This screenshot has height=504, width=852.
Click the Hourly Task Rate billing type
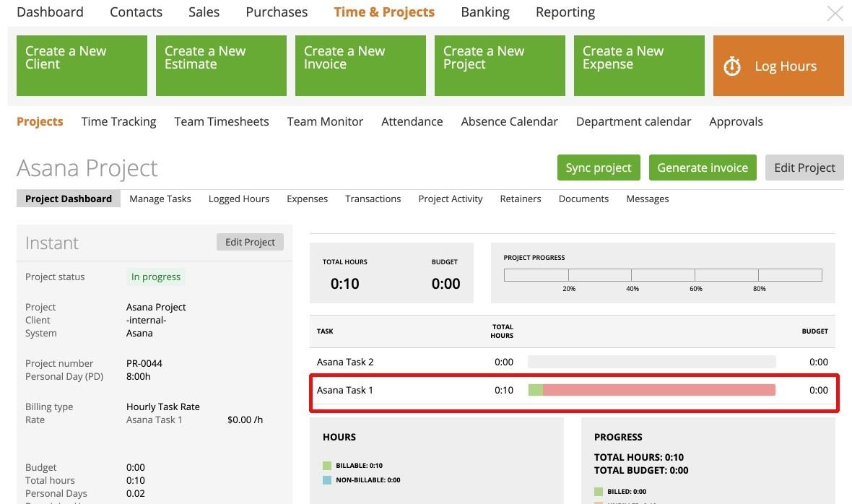(163, 407)
